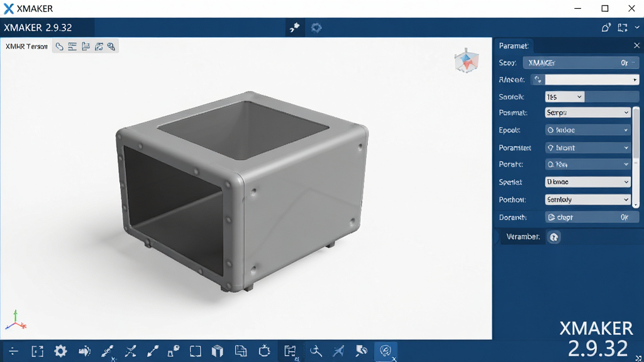Click the fullscreen frame icon in top-right header
This screenshot has height=362, width=644.
pyautogui.click(x=623, y=28)
